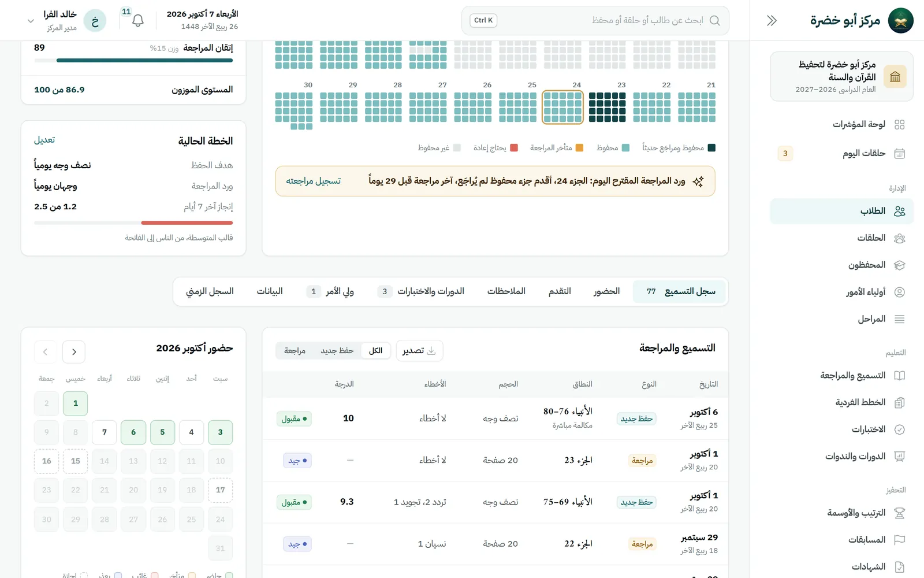Open لوحة المؤشرات dashboard icon
This screenshot has width=924, height=578.
[899, 124]
